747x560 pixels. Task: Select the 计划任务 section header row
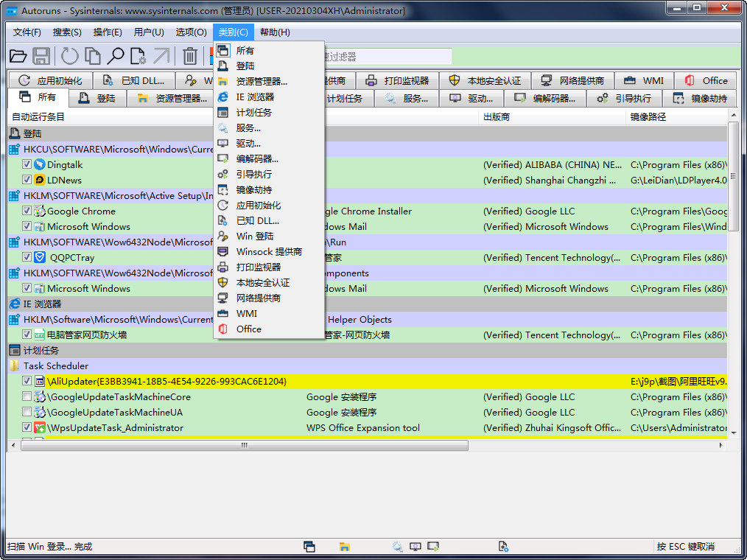tap(368, 350)
